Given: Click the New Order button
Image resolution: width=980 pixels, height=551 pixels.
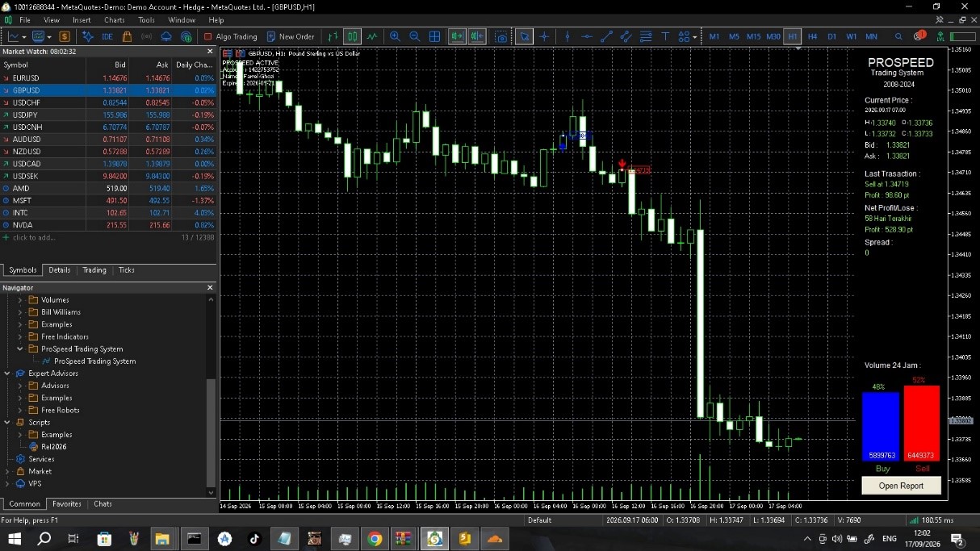Looking at the screenshot, I should coord(291,36).
